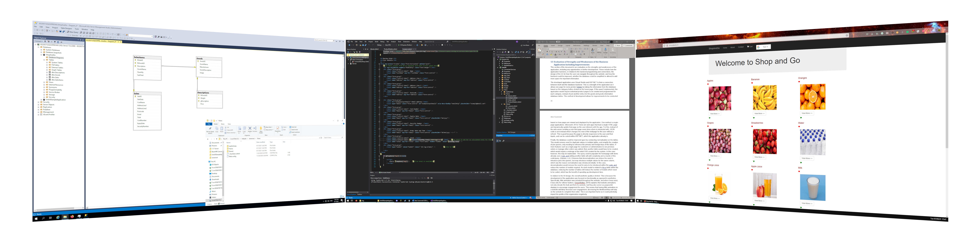Click font color swatch in Word ribbon
Viewport: 980px width, 242px height.
(555, 54)
